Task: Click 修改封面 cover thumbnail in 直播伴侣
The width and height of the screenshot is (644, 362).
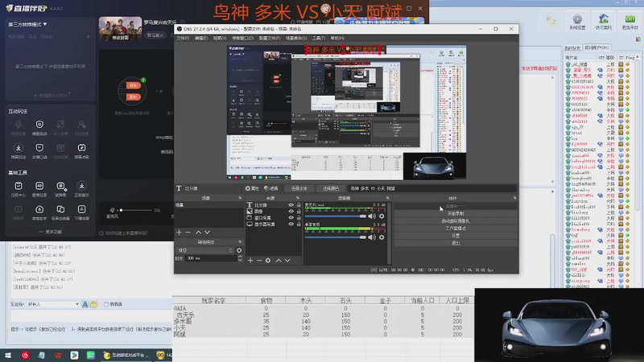Action: tap(120, 29)
